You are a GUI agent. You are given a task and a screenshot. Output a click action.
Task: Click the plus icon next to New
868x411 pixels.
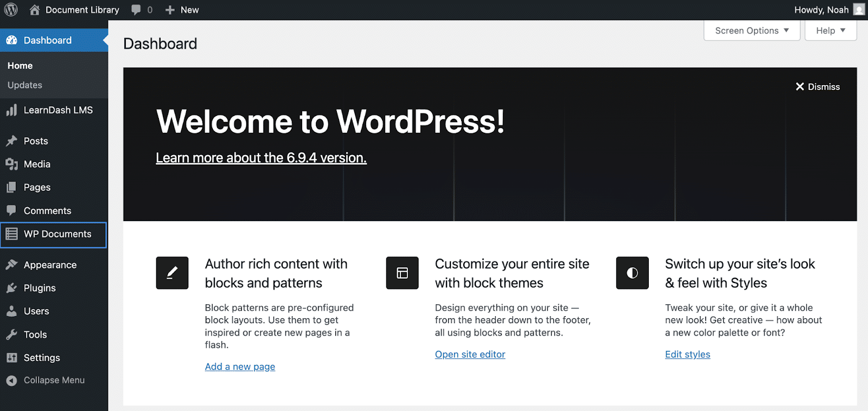(x=170, y=10)
